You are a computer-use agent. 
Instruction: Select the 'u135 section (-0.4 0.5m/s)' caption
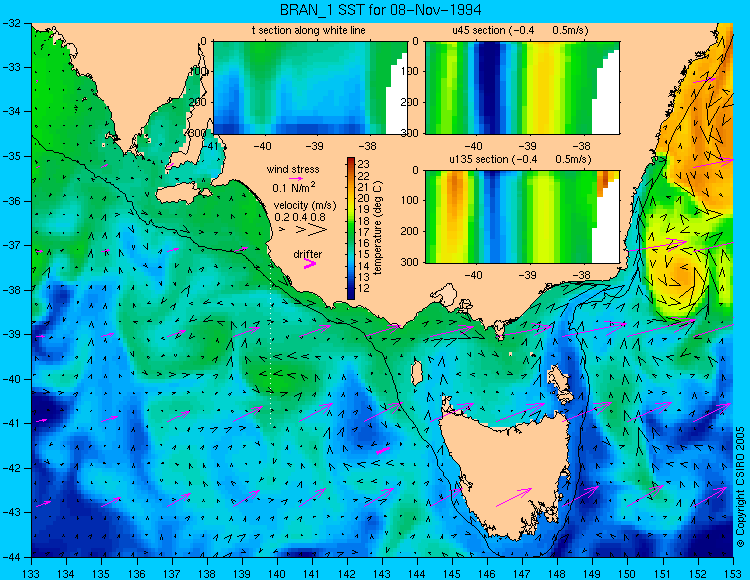tap(520, 159)
